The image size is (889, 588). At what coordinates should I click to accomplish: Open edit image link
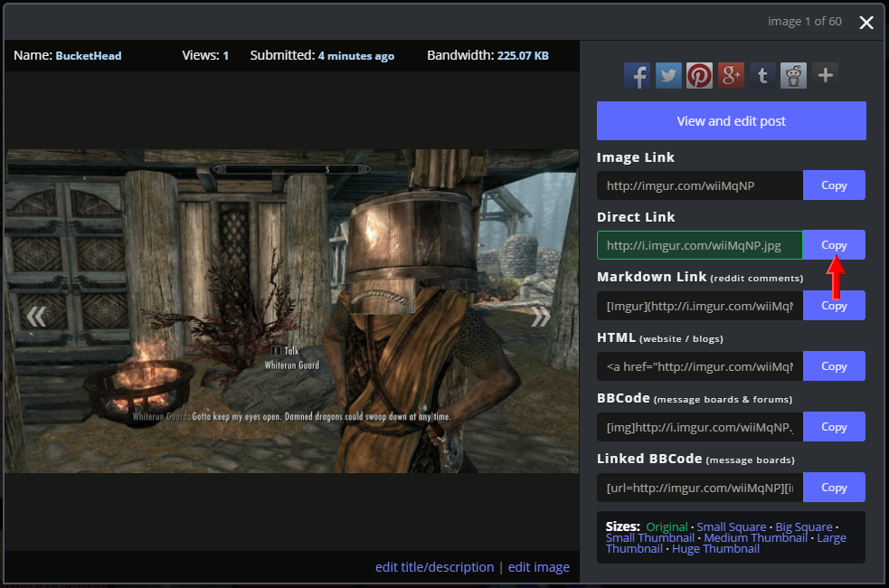[539, 567]
